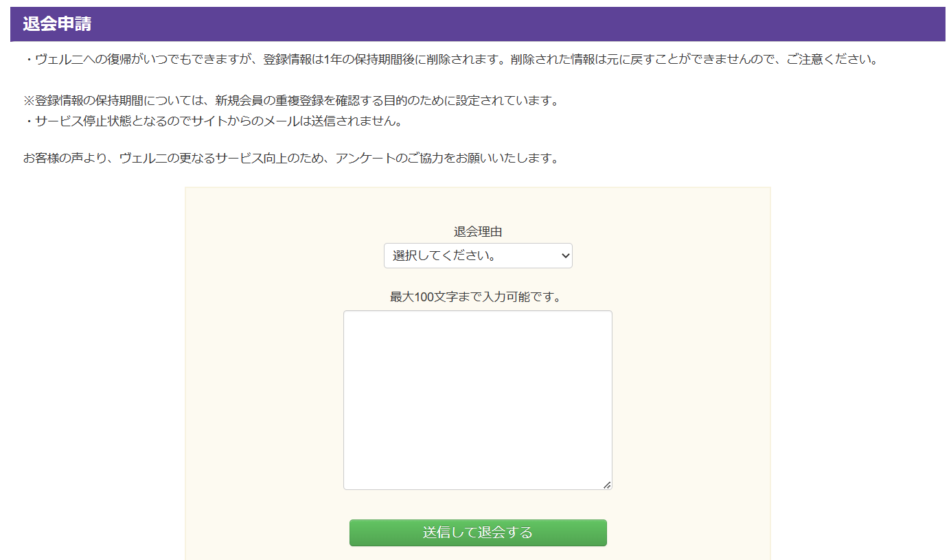Click the text サイトからのメール
This screenshot has width=951, height=560.
tap(242, 121)
